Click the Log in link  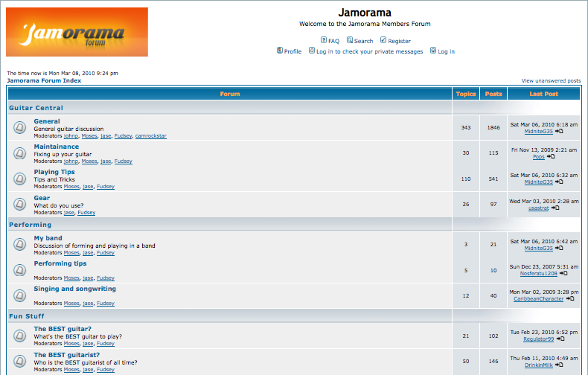pos(447,51)
